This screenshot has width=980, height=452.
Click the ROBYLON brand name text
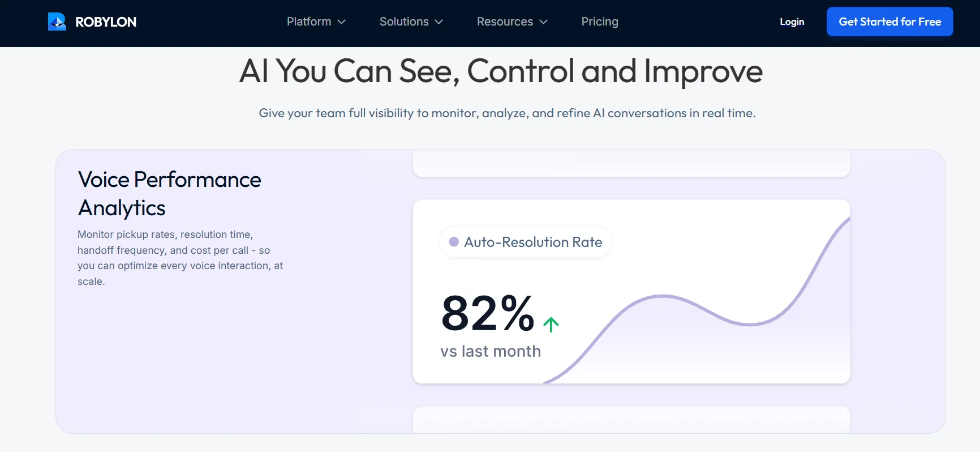(106, 22)
